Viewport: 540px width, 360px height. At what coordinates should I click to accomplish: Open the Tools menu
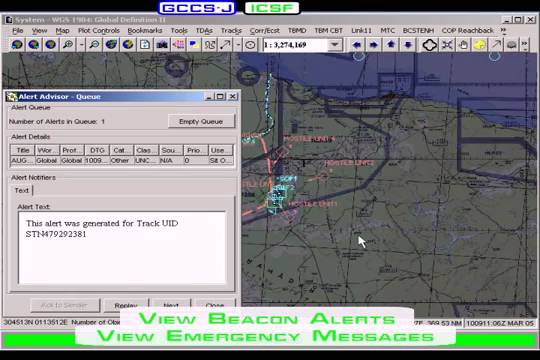pyautogui.click(x=179, y=31)
